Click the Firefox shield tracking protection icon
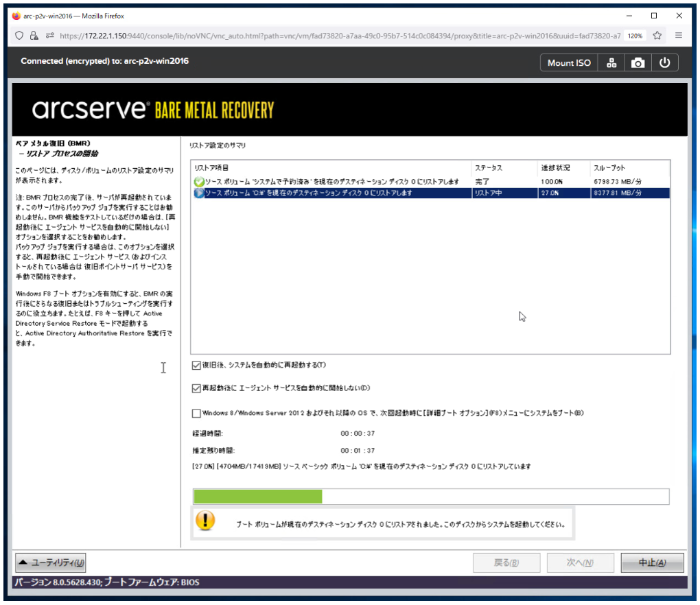Screen dimensions: 700x605 click(19, 36)
